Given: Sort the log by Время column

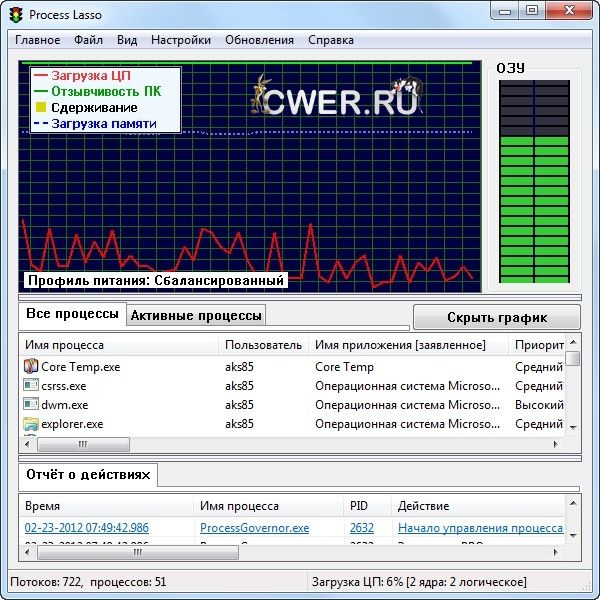Looking at the screenshot, I should pos(107,506).
